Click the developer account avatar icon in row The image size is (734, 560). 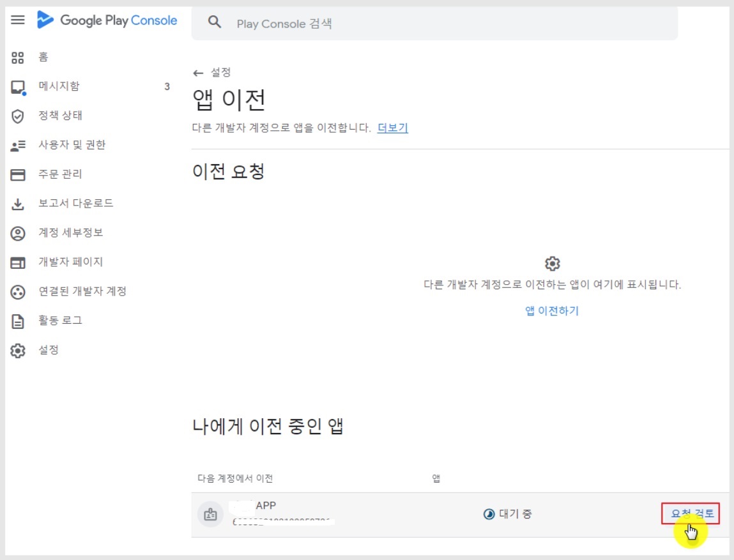210,514
